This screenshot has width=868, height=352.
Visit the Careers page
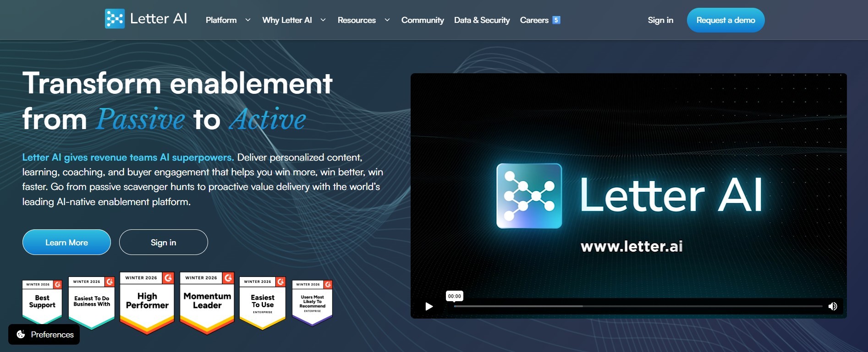pyautogui.click(x=534, y=20)
